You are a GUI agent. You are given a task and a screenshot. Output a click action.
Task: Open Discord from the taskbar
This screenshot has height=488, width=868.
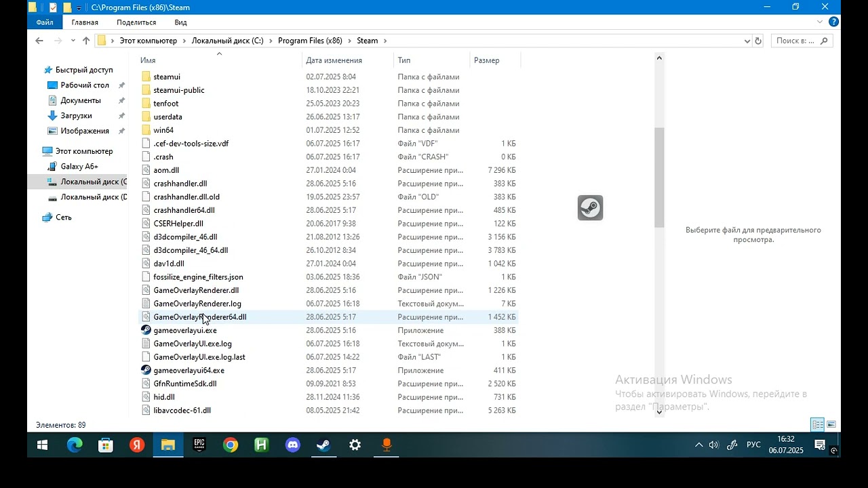point(293,445)
